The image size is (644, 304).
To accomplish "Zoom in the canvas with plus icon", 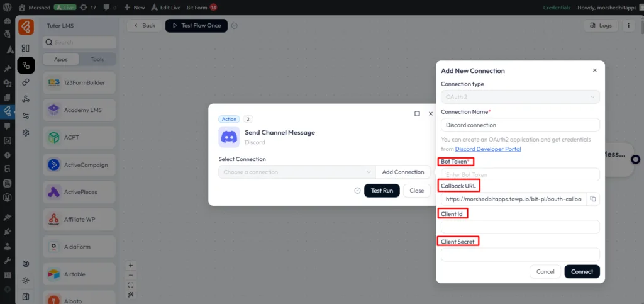I will (131, 266).
